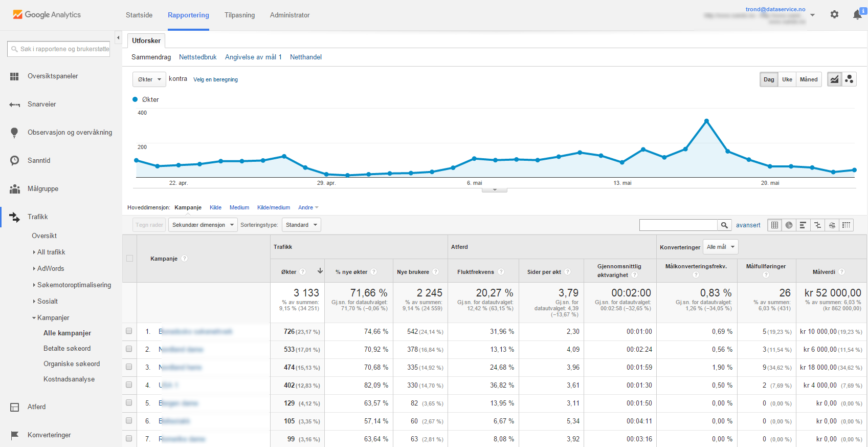Expand the AdWords tree item
This screenshot has width=868, height=447.
(x=34, y=269)
